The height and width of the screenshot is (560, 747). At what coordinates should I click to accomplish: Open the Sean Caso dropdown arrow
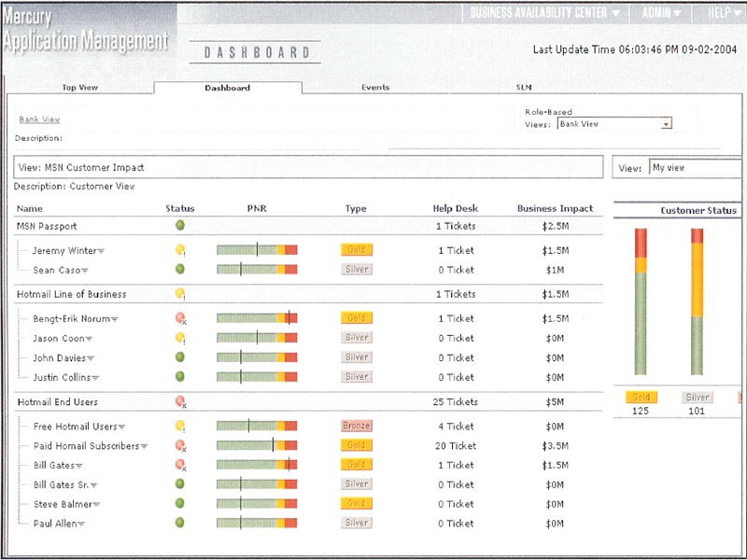[85, 271]
